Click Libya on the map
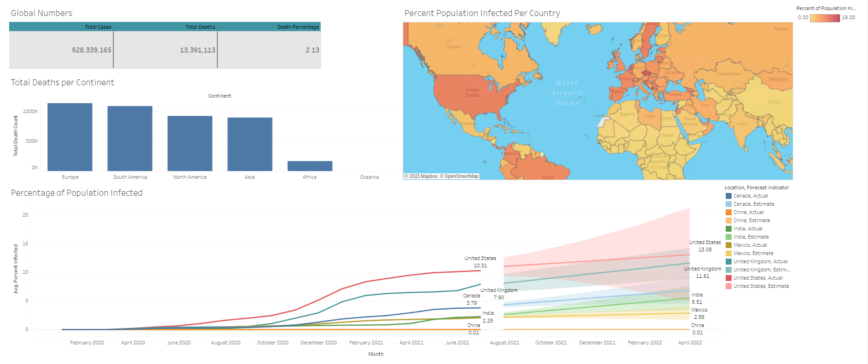 (650, 116)
